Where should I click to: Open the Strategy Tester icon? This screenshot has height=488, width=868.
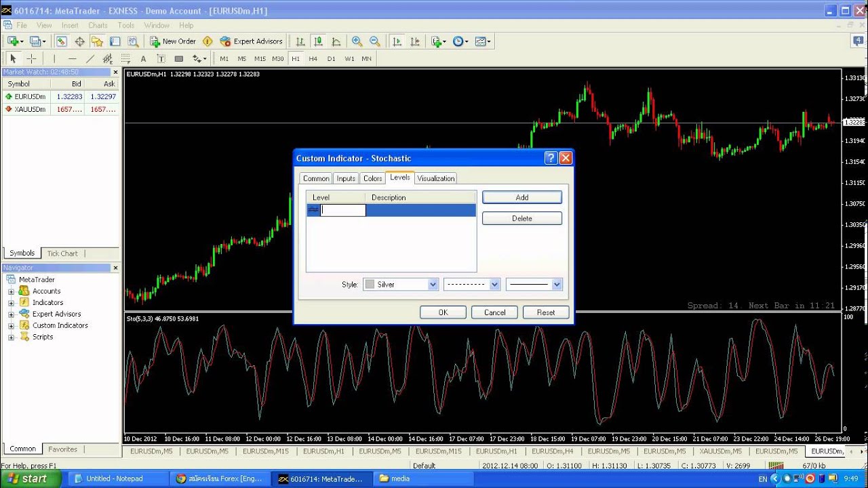point(133,41)
